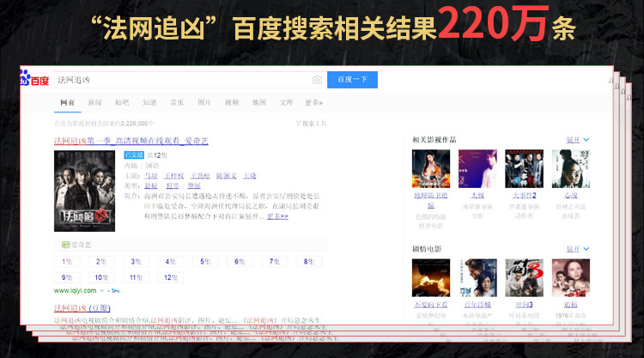Open the 太极 title link
The height and width of the screenshot is (358, 644).
tap(477, 196)
